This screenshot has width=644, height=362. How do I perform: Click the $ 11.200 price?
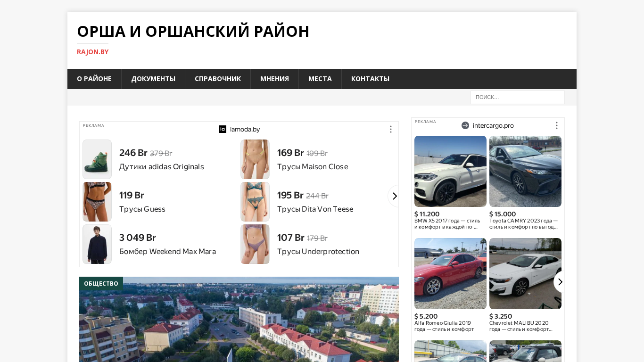coord(427,214)
